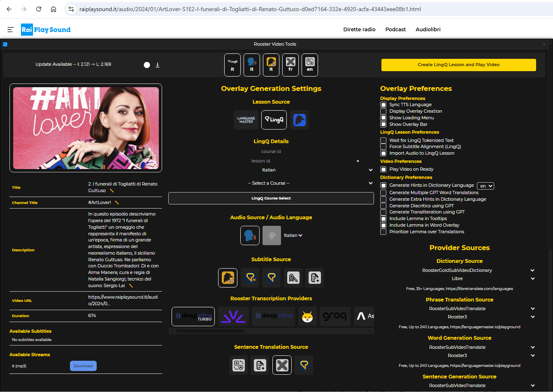
Task: Click the transcription providers horizontal scrollbar
Action: [210, 331]
